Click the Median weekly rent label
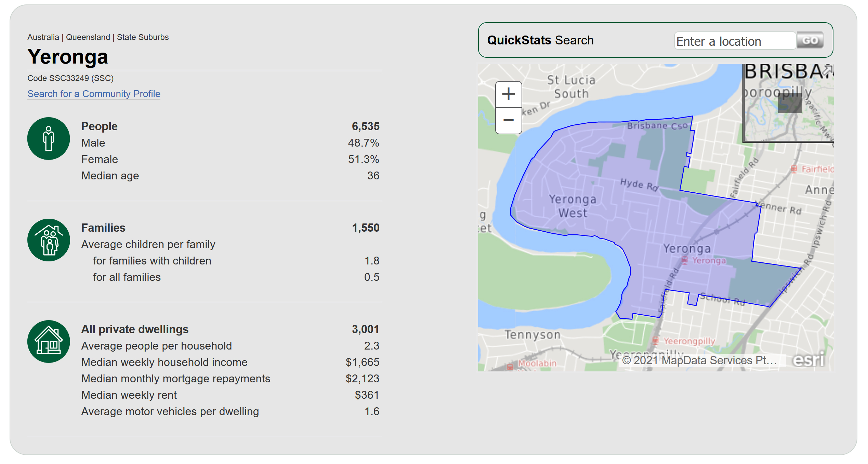 129,395
